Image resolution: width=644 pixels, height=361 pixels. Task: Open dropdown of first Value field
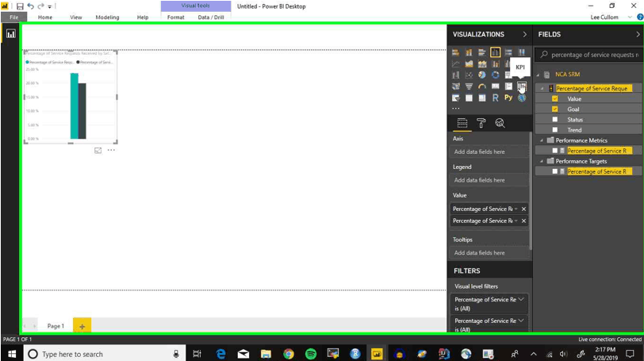click(516, 209)
